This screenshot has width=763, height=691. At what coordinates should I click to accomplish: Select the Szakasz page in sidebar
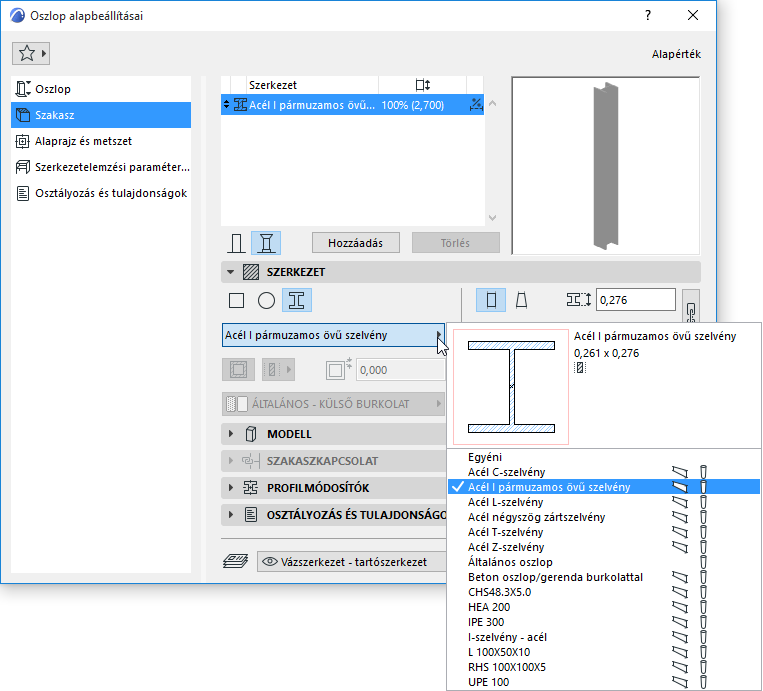click(101, 115)
